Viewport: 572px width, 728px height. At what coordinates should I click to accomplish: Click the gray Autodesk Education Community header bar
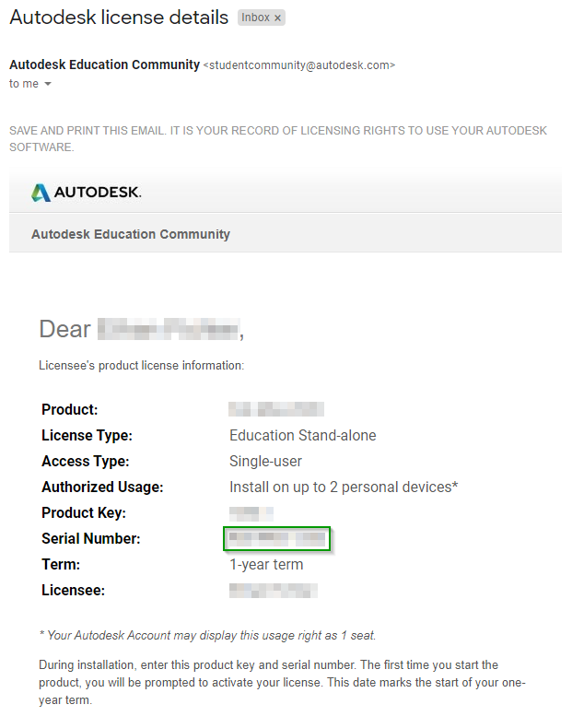point(286,234)
